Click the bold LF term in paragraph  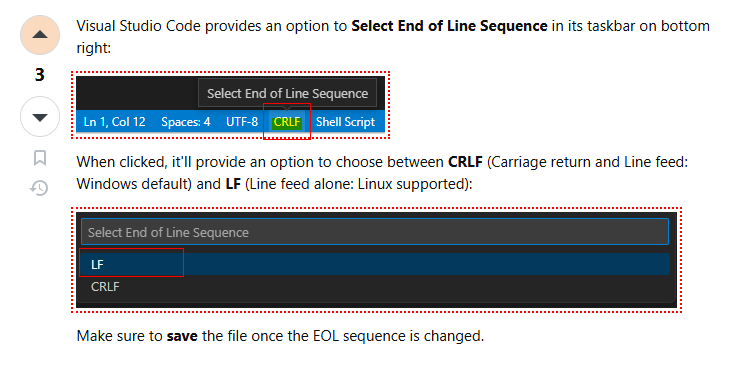click(x=233, y=184)
